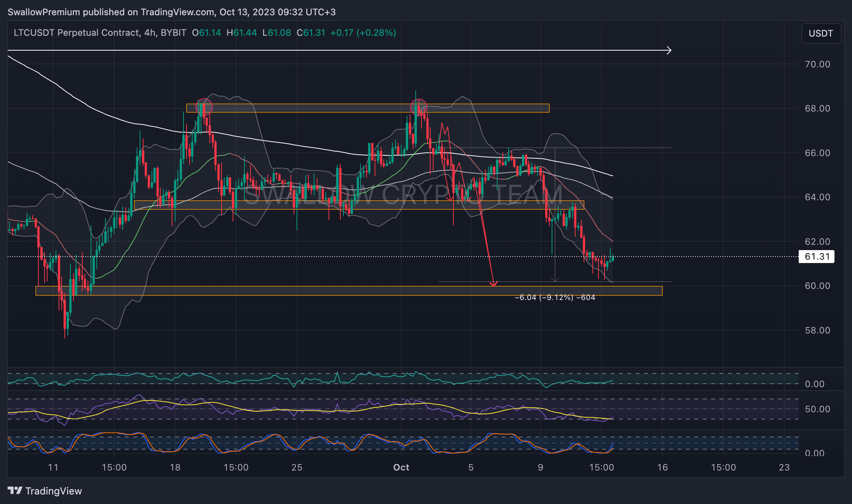This screenshot has width=852, height=504.
Task: Click the high value H61.44
Action: [x=241, y=33]
